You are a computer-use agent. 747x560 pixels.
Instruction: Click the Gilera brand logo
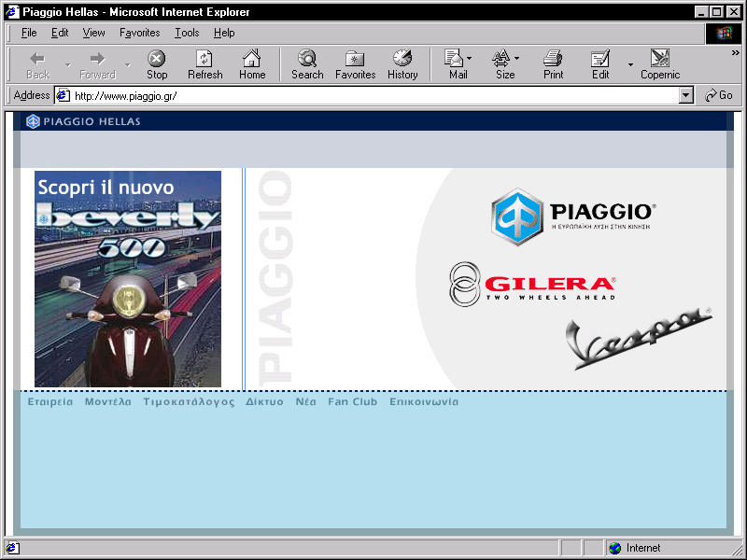(x=532, y=285)
